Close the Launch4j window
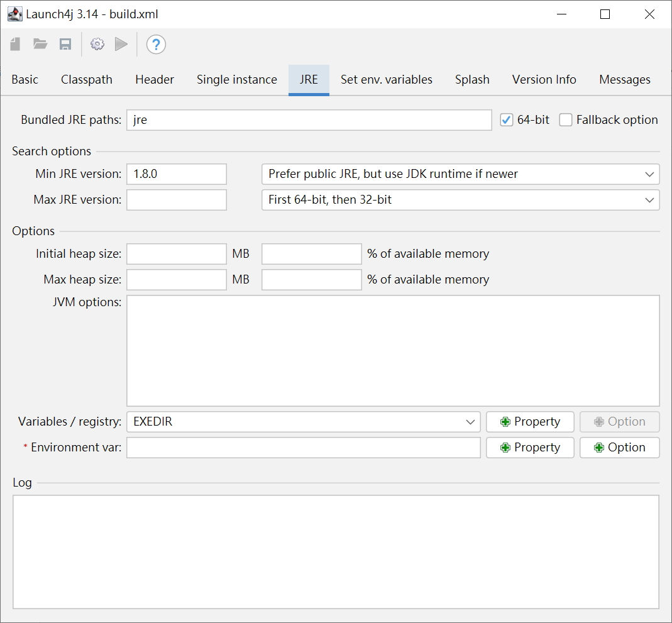This screenshot has height=623, width=672. (x=650, y=14)
